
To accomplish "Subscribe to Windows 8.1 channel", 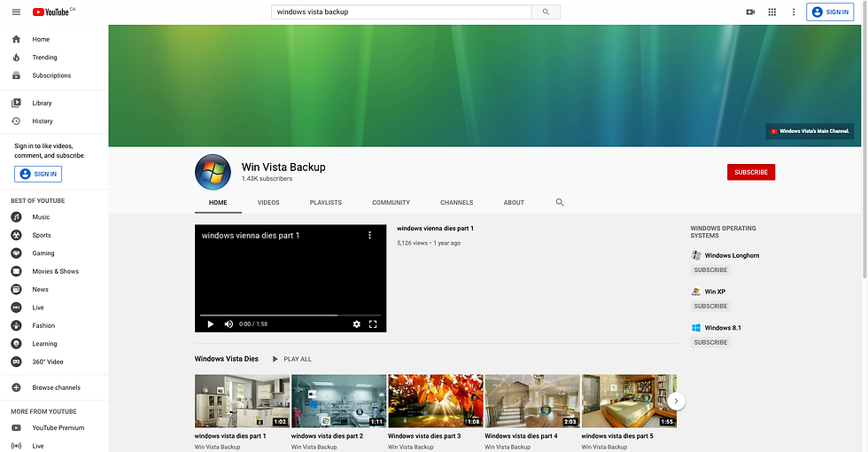I will point(710,342).
